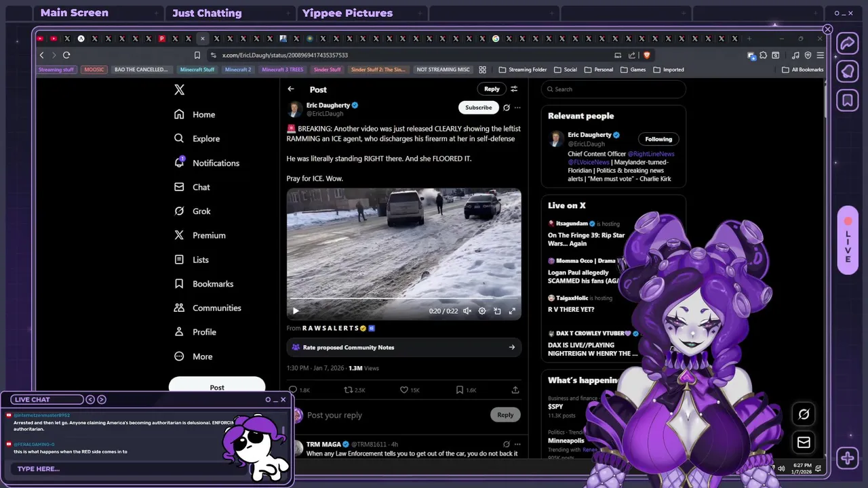Subscribe to Eric Daugherty

coord(478,107)
